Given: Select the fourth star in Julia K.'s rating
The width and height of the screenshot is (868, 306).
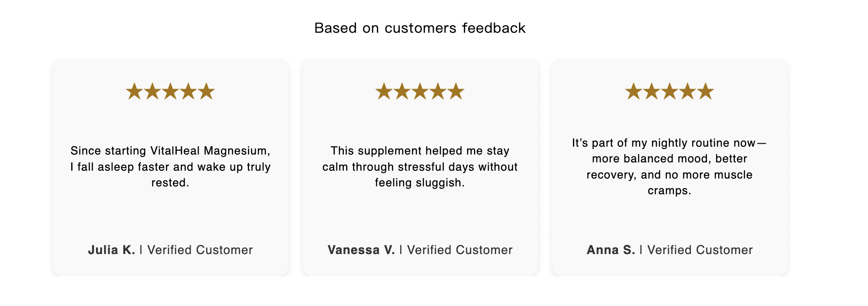Looking at the screenshot, I should [189, 92].
